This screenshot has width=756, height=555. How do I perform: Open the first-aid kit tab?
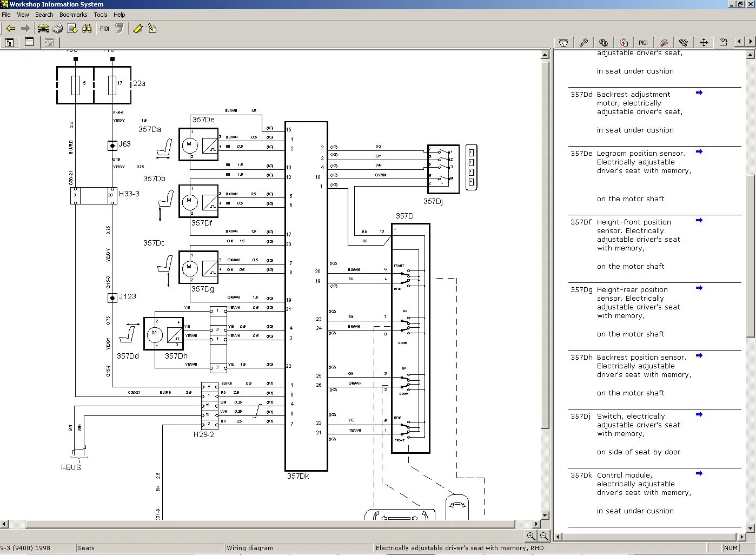624,42
